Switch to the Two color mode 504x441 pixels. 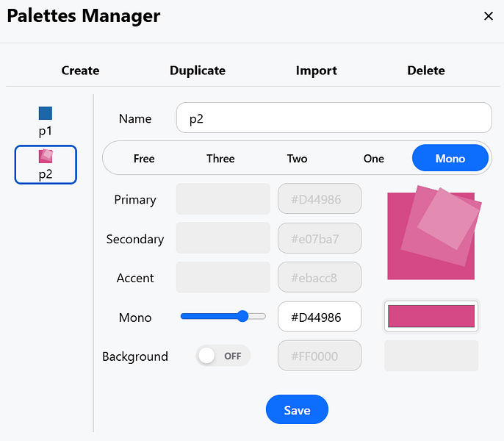297,158
